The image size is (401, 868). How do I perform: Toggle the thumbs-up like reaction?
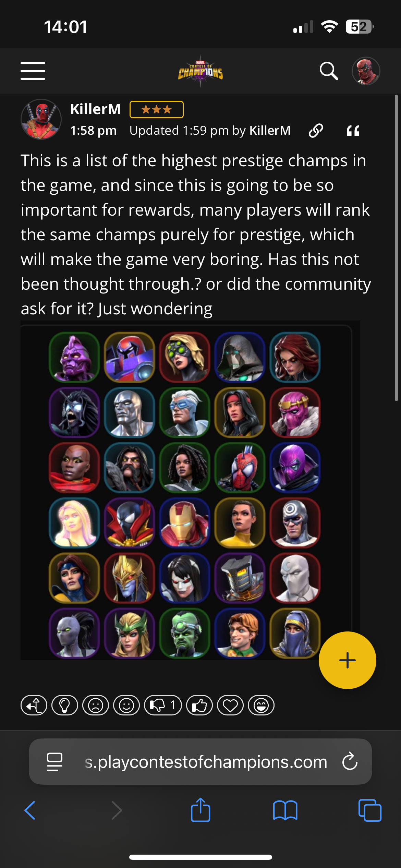tap(199, 705)
